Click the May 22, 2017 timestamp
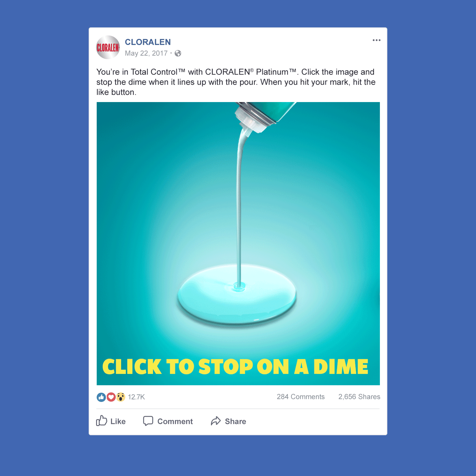Screen dimensions: 476x476 pyautogui.click(x=146, y=53)
